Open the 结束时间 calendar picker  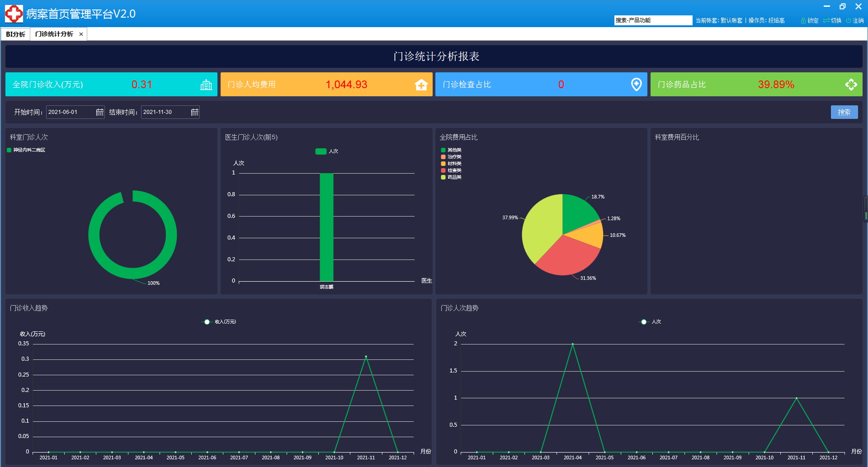[x=194, y=112]
